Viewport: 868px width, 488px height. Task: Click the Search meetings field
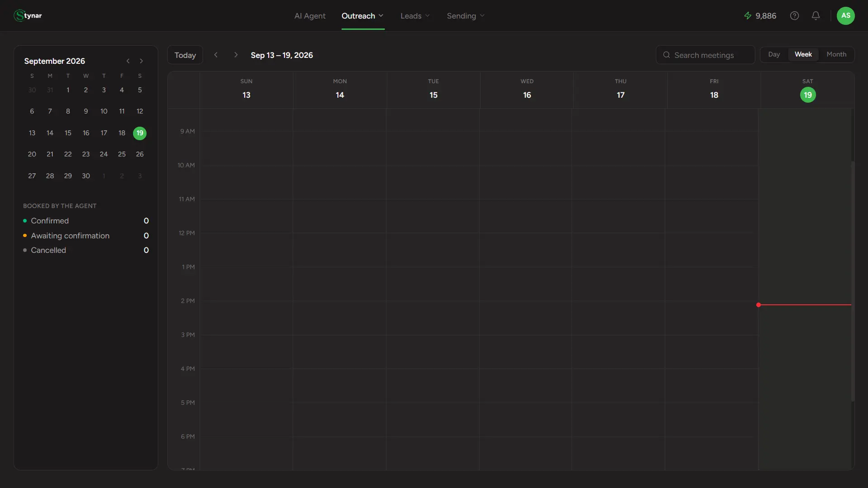705,55
